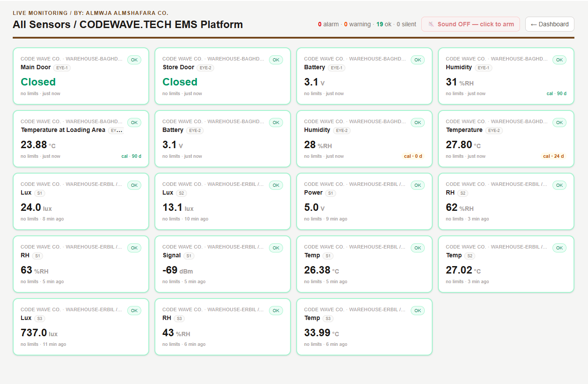
Task: Click the EYE-1 tag beside Battery
Action: (x=337, y=68)
